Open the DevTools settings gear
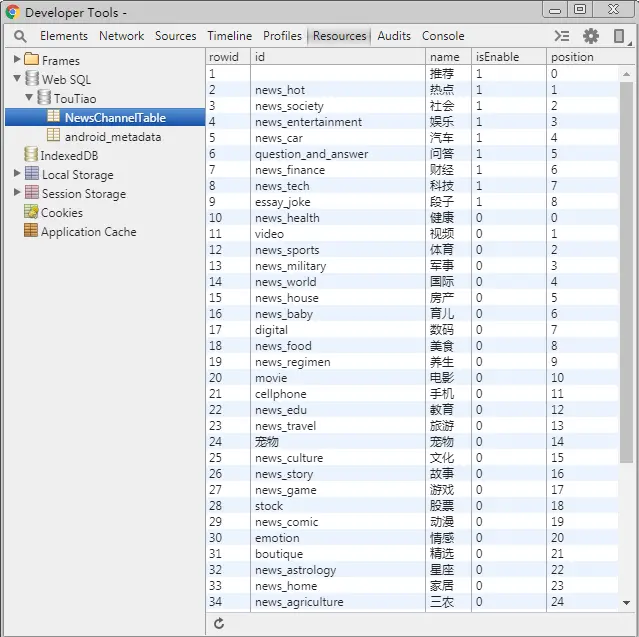The image size is (639, 637). pos(591,36)
